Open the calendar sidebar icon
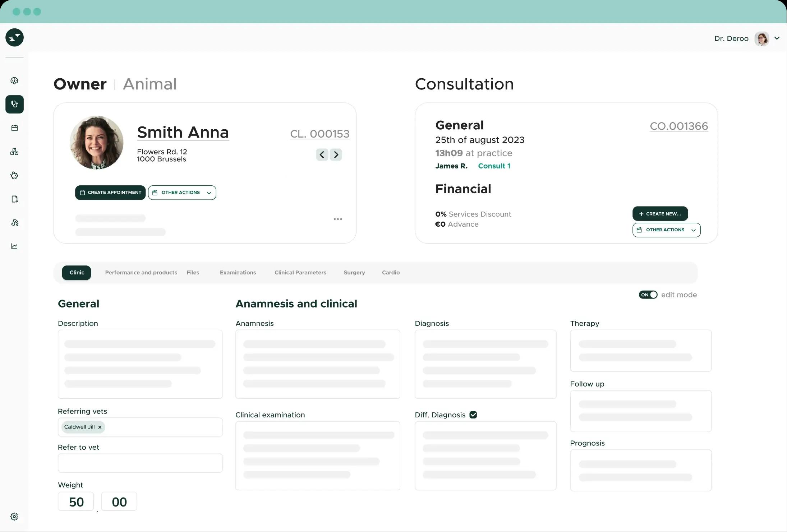 point(14,128)
